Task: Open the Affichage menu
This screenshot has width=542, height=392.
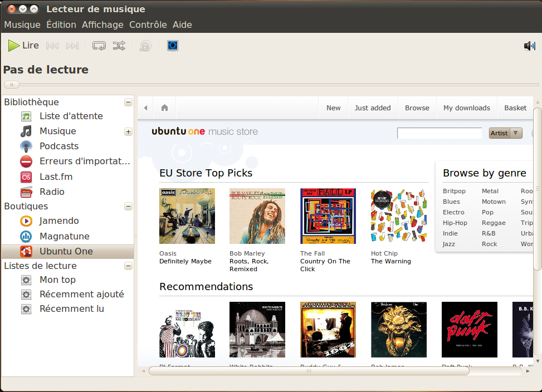Action: (102, 24)
